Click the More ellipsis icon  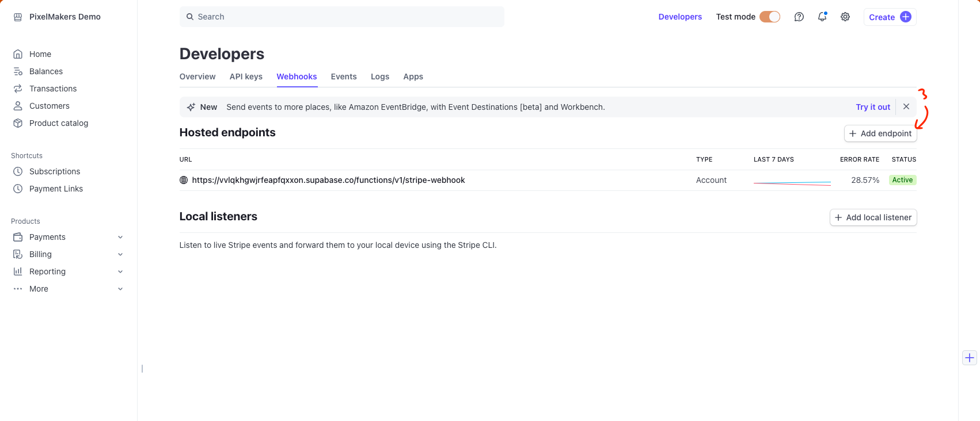point(18,289)
